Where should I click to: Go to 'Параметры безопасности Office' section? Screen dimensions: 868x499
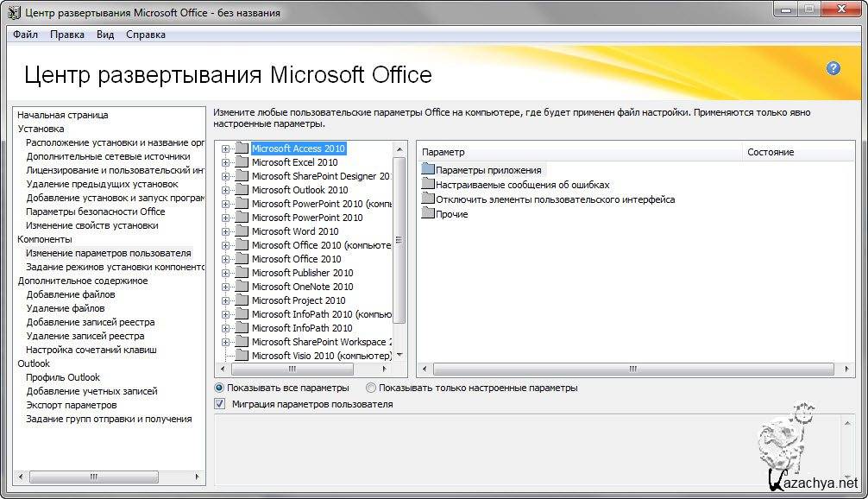(x=95, y=212)
